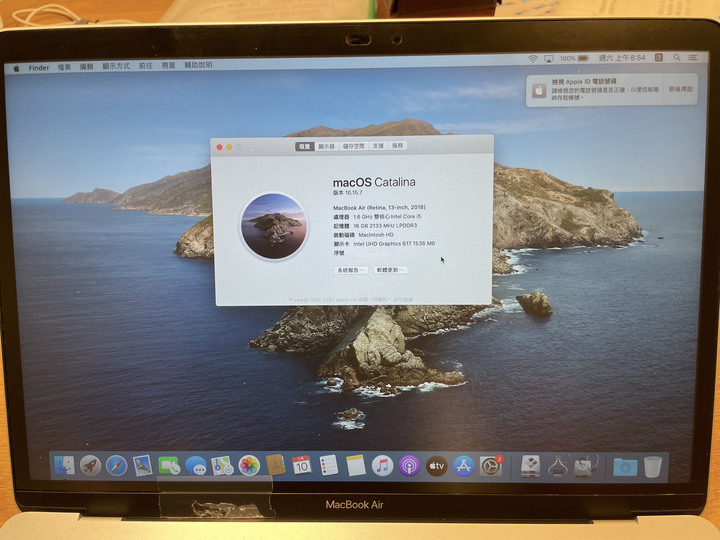Minimize the About This Mac window

pos(229,147)
